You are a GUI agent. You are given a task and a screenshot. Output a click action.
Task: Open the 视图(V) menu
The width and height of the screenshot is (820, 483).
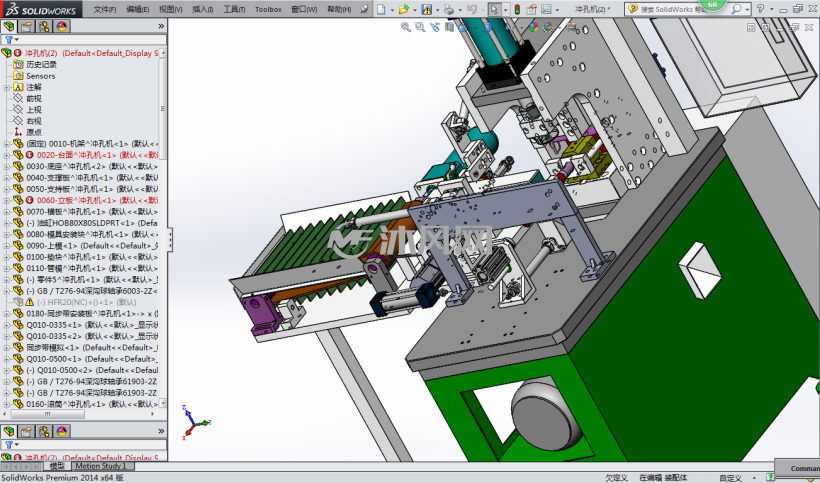coord(170,9)
